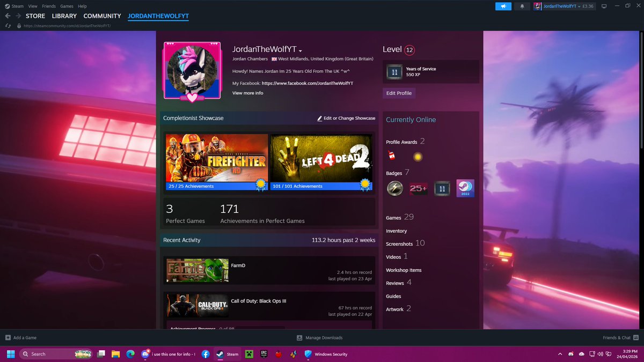Click the Manage Downloads icon

click(x=299, y=338)
